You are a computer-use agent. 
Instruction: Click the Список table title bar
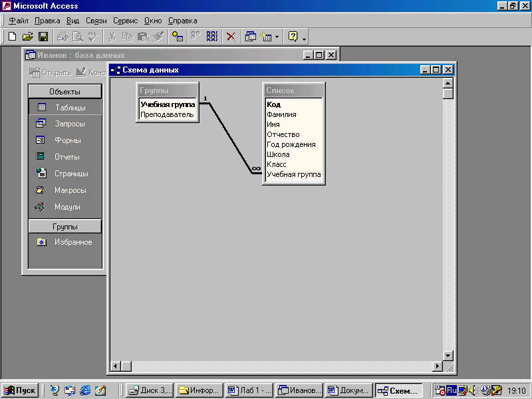[x=294, y=90]
